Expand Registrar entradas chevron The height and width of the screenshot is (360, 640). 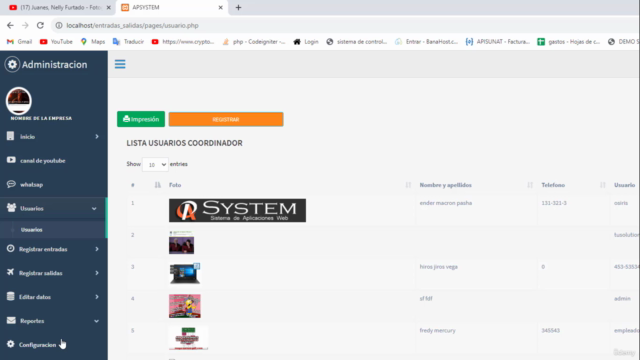coord(97,249)
